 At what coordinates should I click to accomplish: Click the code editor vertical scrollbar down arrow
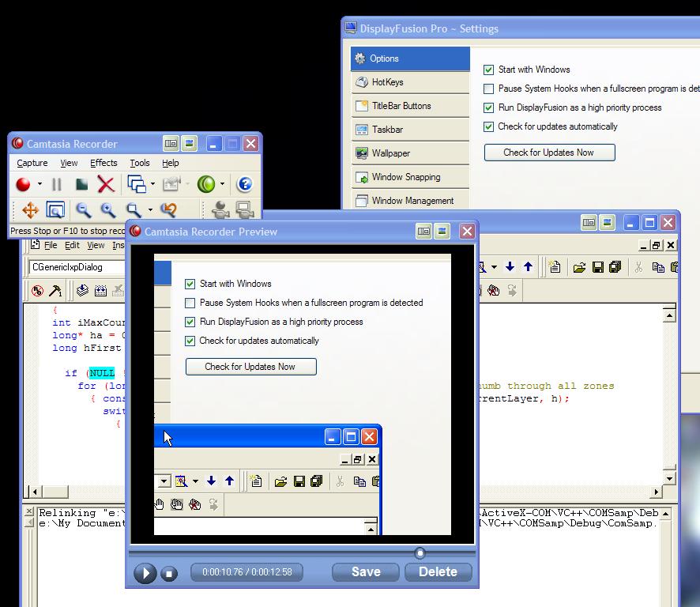tap(669, 478)
